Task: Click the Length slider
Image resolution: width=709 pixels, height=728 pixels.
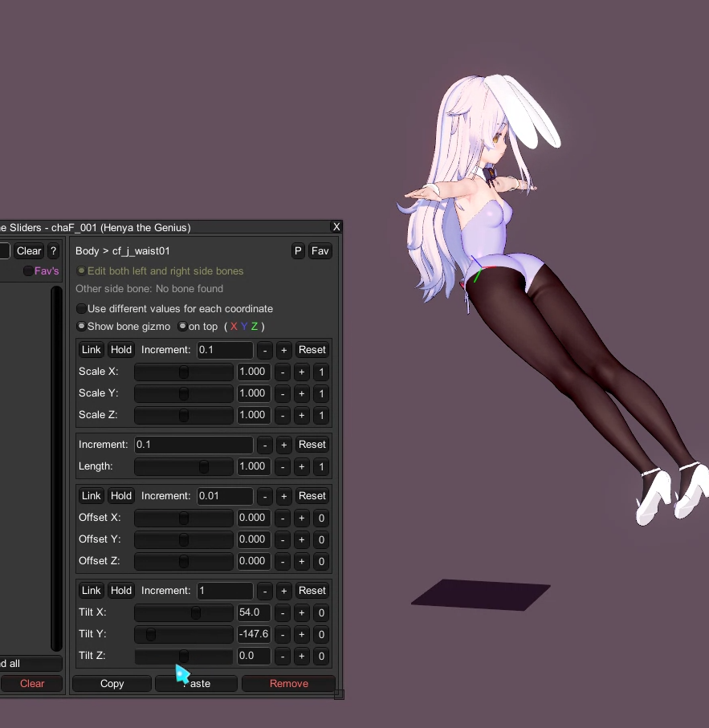Action: pos(184,466)
